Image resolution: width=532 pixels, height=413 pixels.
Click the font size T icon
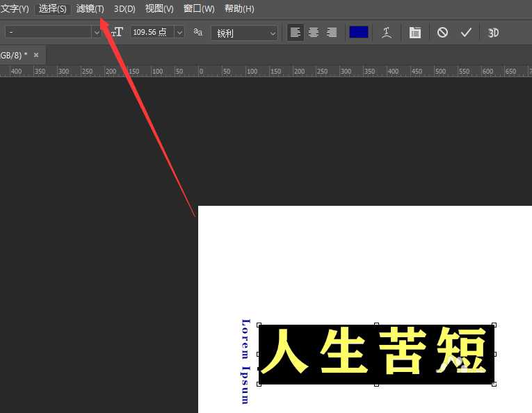(x=117, y=32)
